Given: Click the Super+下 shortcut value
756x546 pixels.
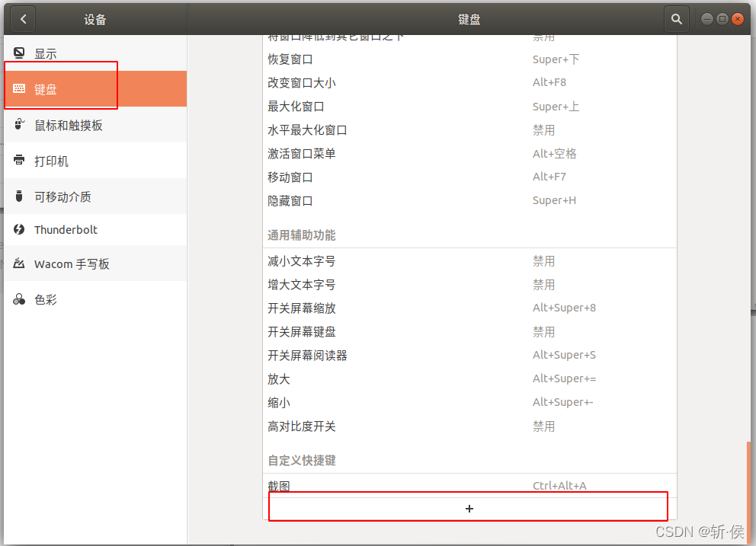Looking at the screenshot, I should pyautogui.click(x=556, y=59).
